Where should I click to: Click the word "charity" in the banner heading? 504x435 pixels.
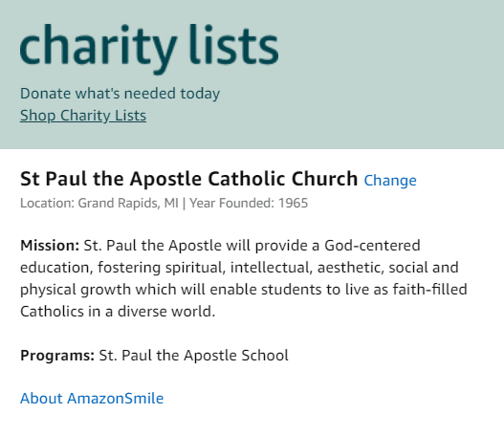click(x=99, y=48)
